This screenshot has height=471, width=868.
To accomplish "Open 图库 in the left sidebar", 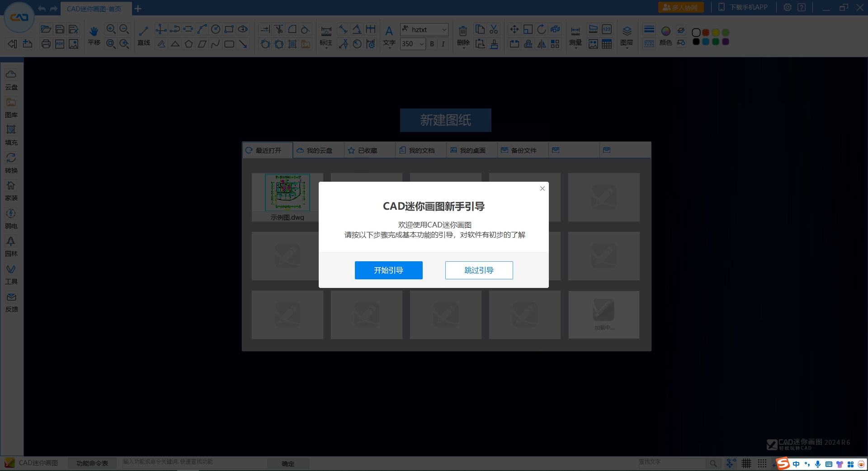I will [x=11, y=108].
